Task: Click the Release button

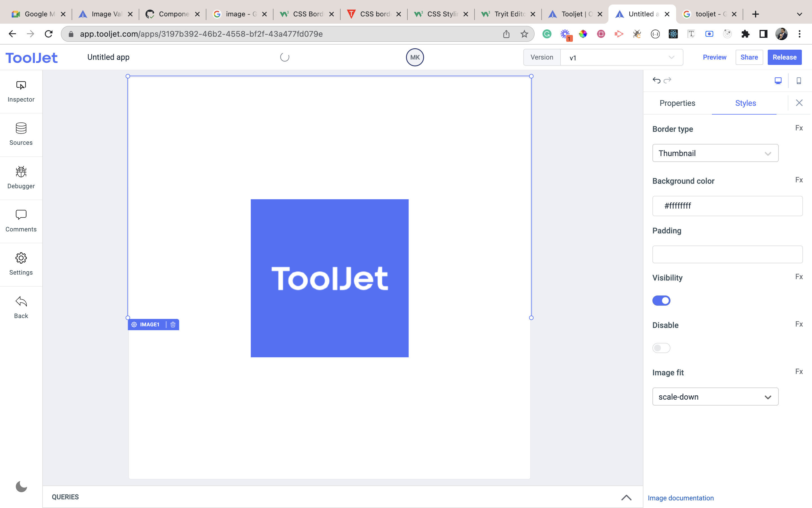Action: [784, 58]
